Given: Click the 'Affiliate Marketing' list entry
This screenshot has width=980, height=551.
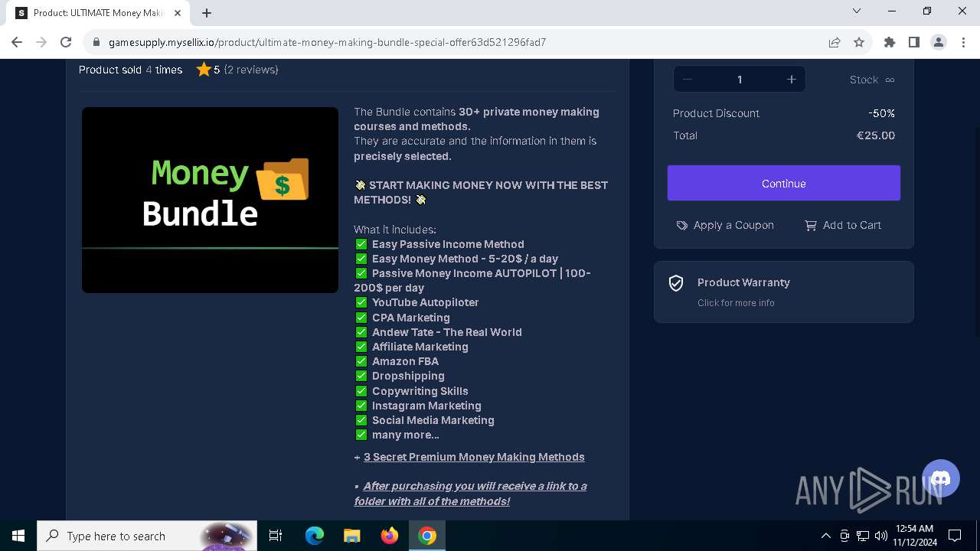Looking at the screenshot, I should click(x=420, y=347).
